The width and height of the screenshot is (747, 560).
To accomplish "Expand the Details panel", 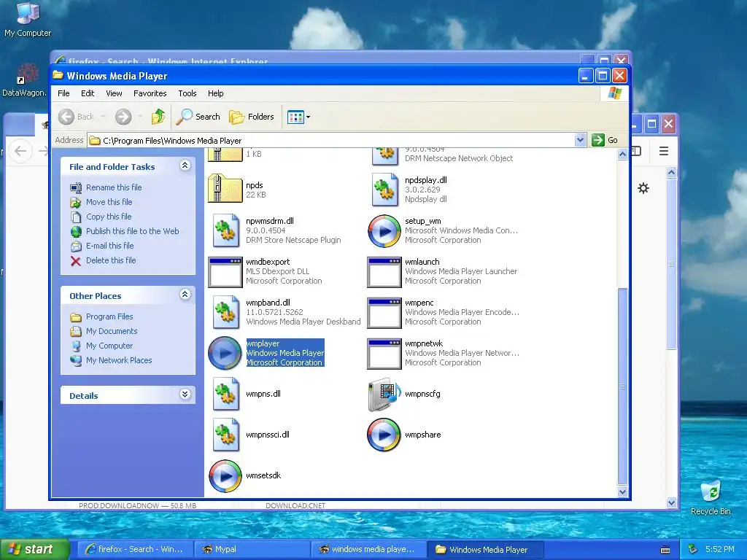I will (185, 394).
